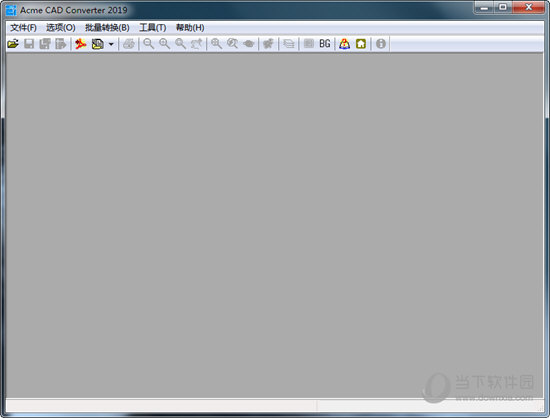This screenshot has width=550, height=418.
Task: Maximize the Acme CAD Converter window
Action: click(x=503, y=7)
